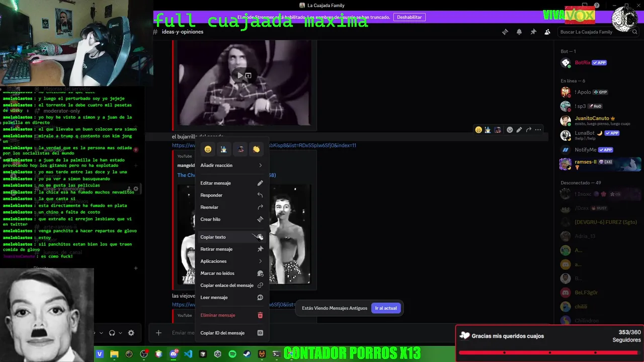The width and height of the screenshot is (644, 362).
Task: Play the video embed at top
Action: click(x=240, y=75)
